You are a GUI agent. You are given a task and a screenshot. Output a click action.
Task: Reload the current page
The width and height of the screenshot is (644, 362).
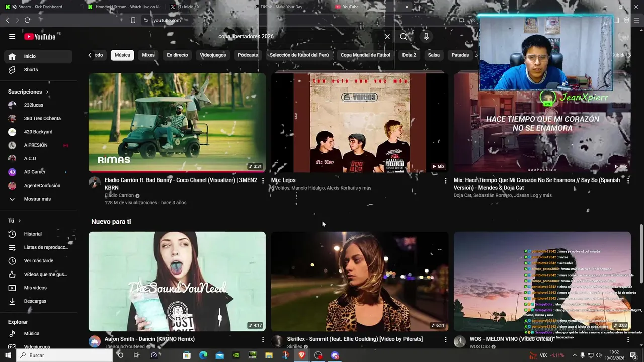coord(27,20)
